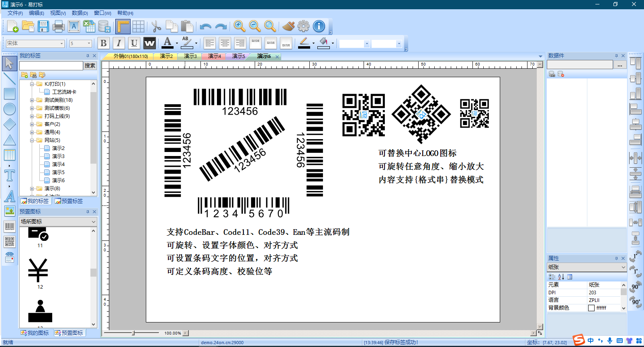Expand the 客户(2) tree folder

click(x=32, y=124)
